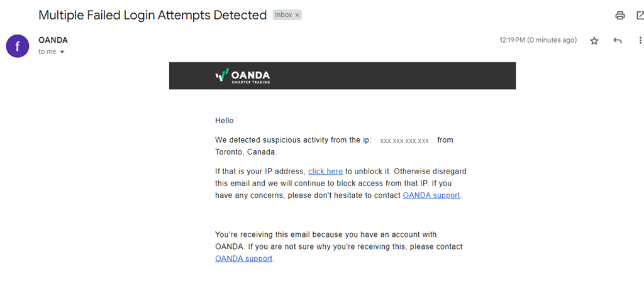Click the masked xxx.xxx.xxx.xxx IP address
This screenshot has height=291, width=644.
(x=404, y=141)
